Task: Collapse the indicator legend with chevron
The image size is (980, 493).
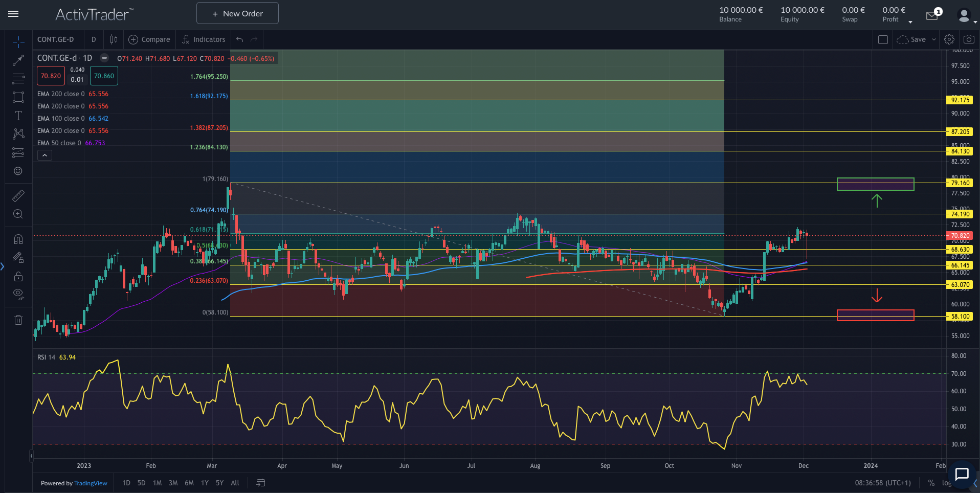Action: 44,155
